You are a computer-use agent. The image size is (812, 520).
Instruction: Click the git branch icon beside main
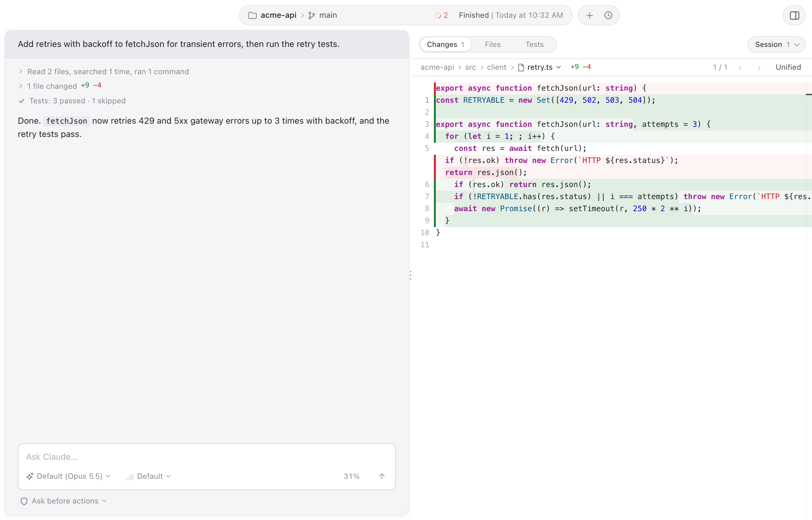pyautogui.click(x=312, y=16)
